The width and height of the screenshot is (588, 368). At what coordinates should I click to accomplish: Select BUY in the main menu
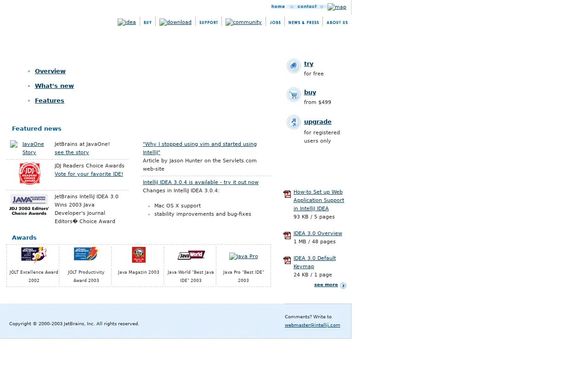click(x=147, y=22)
